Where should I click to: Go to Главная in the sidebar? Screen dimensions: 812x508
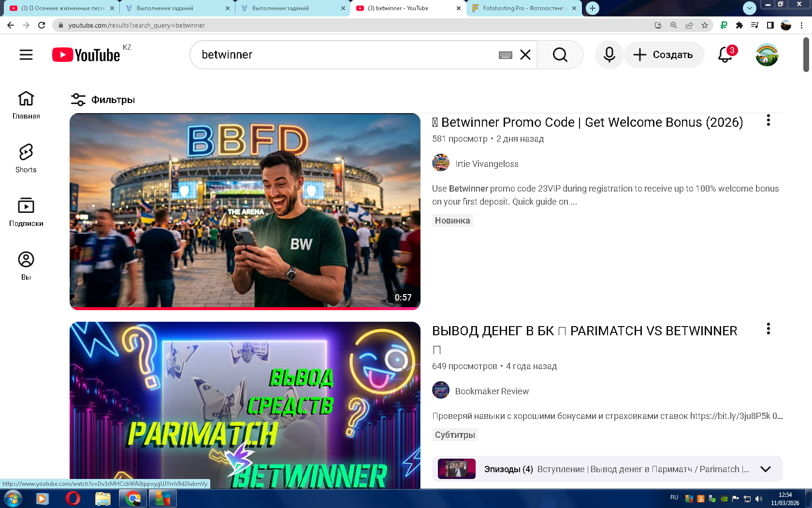26,105
